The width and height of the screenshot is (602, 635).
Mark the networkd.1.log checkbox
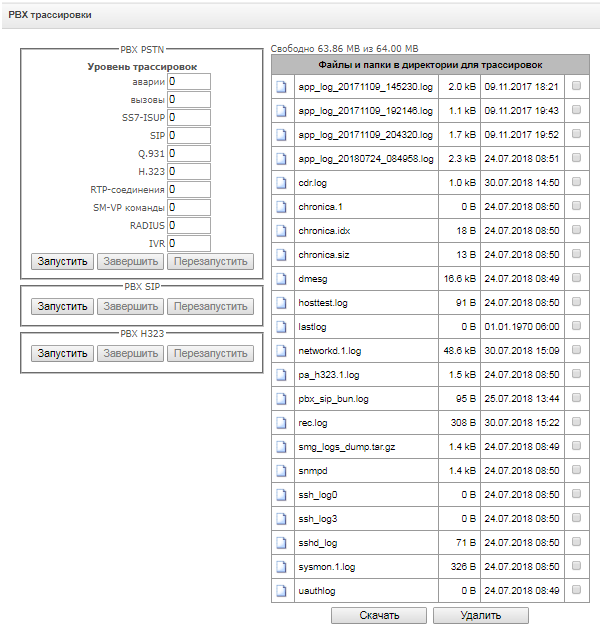[576, 349]
